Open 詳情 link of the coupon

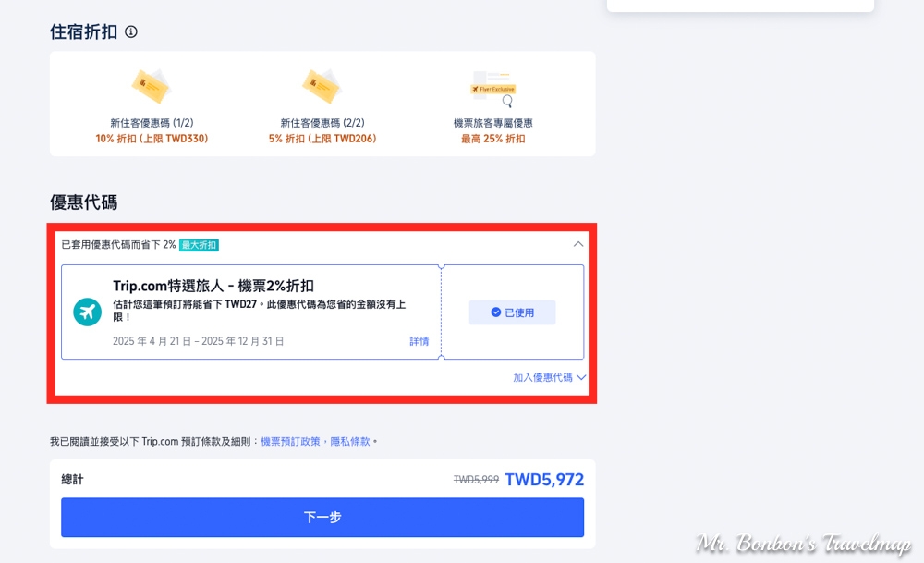tap(419, 341)
